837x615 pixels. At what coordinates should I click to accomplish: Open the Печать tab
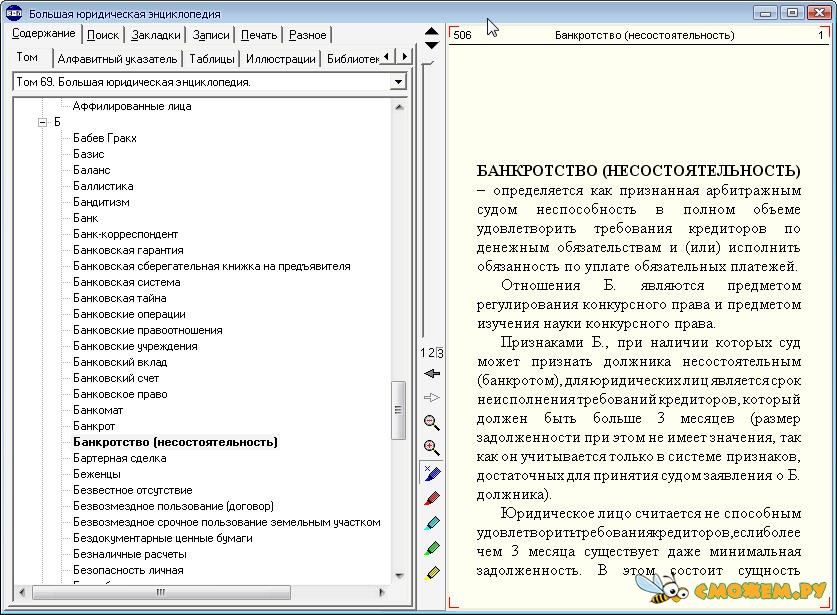(x=259, y=35)
